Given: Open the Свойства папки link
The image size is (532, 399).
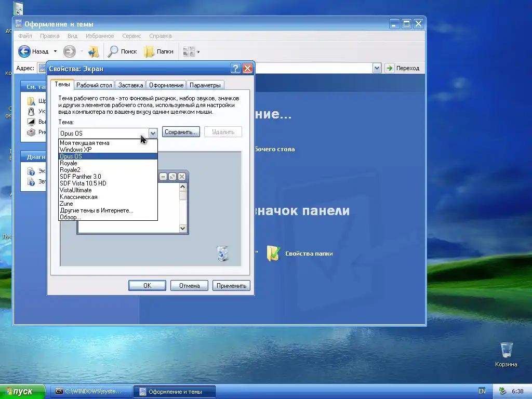Looking at the screenshot, I should pyautogui.click(x=309, y=254).
